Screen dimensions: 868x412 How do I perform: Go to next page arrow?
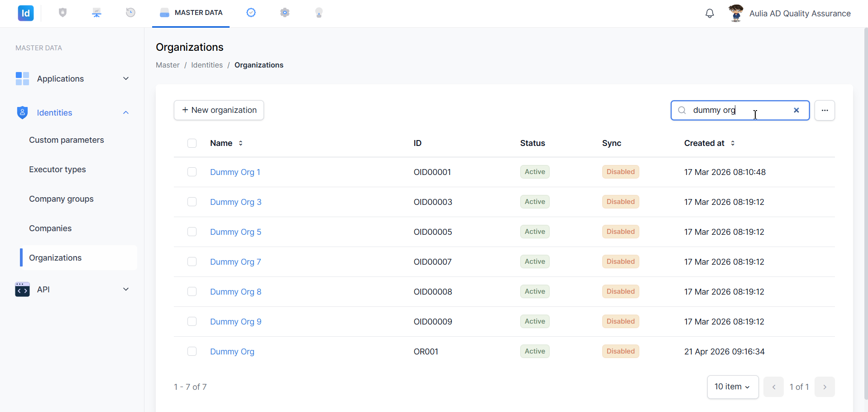click(x=825, y=387)
